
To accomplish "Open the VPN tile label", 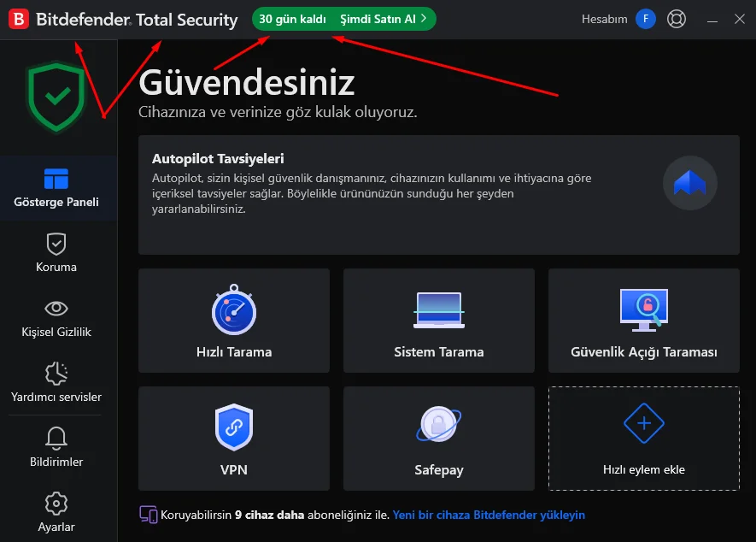I will coord(234,469).
